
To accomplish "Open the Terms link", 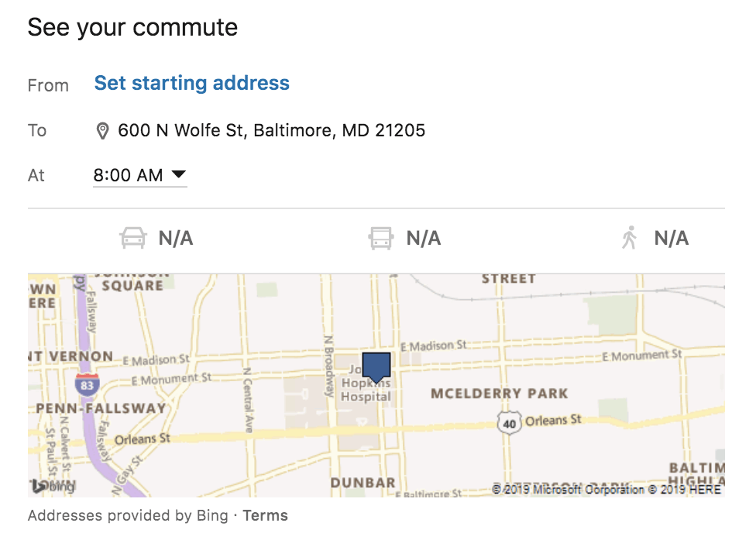I will coord(265,515).
